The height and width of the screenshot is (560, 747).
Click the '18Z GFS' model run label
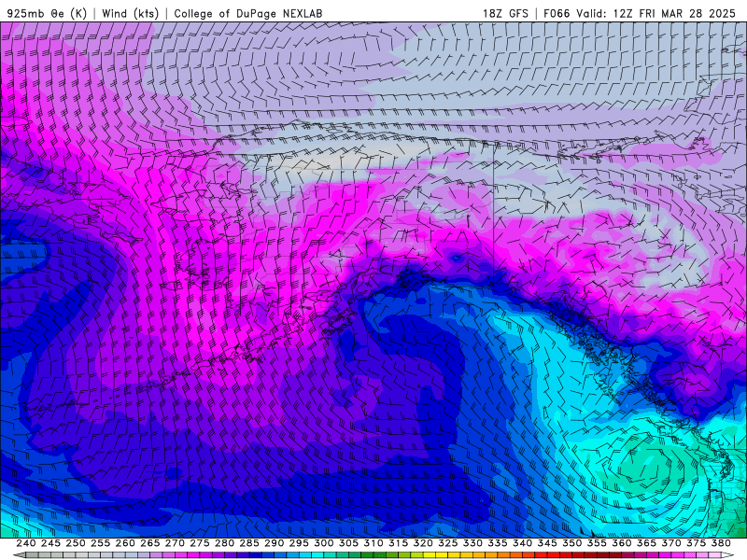pyautogui.click(x=505, y=13)
